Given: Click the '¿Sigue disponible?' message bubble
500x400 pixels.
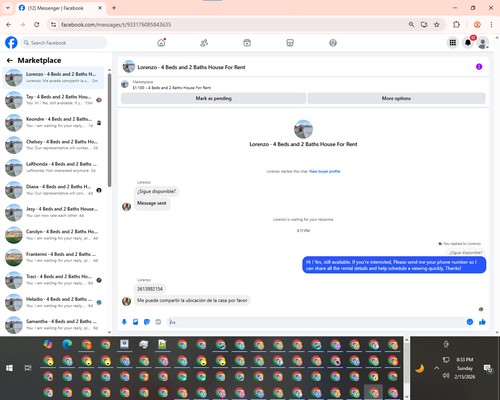Looking at the screenshot, I should click(x=156, y=191).
